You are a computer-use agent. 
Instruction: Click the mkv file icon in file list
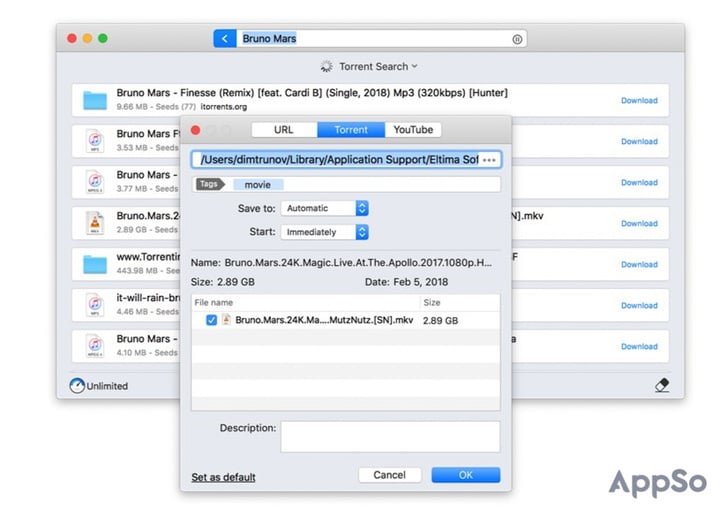226,320
